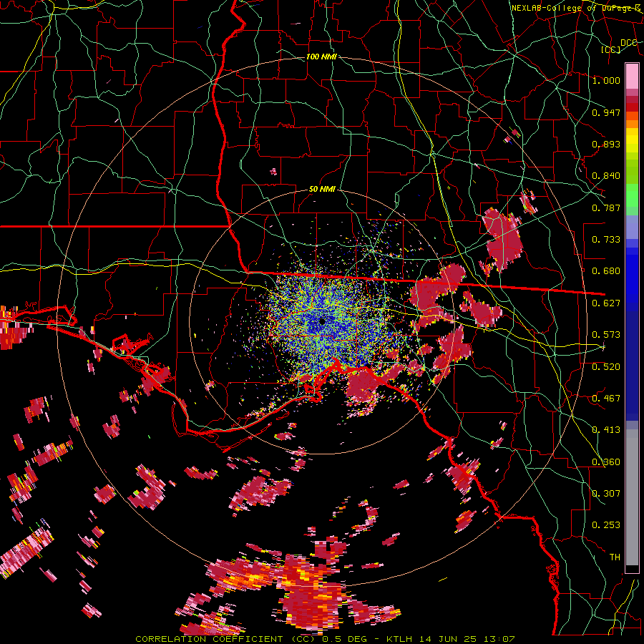This screenshot has height=644, width=644.
Task: Click the 0.840 scale label
Action: (x=606, y=176)
